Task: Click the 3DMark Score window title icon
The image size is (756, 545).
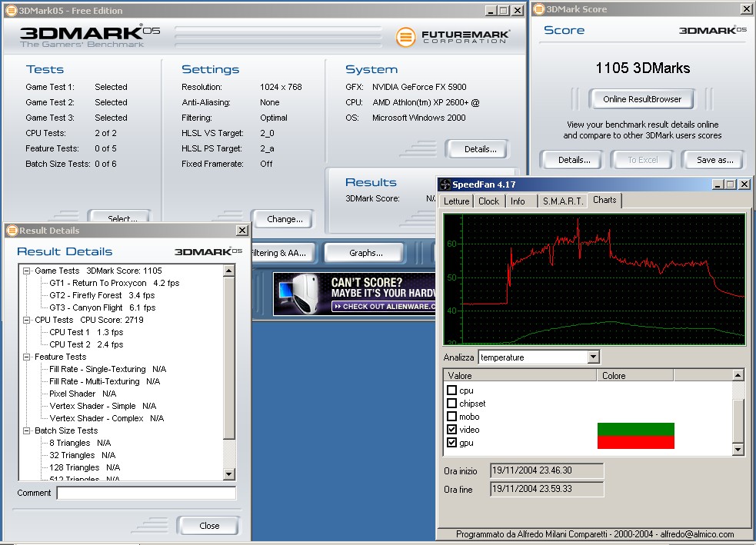Action: tap(540, 9)
